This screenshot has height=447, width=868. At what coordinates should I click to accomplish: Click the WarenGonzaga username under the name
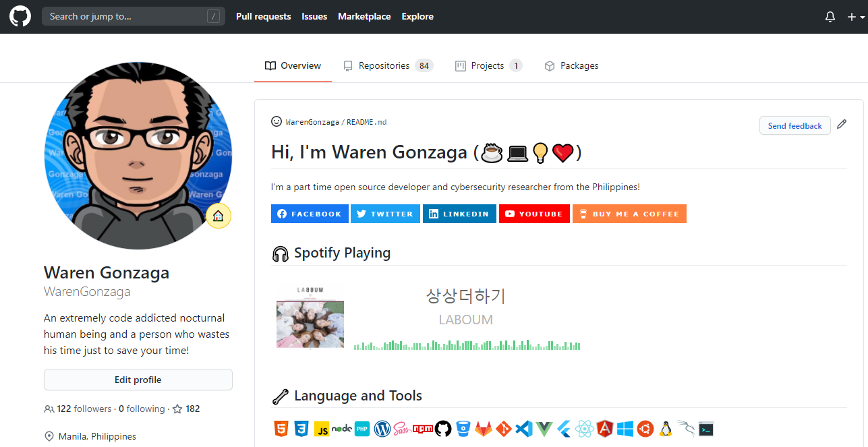(87, 292)
